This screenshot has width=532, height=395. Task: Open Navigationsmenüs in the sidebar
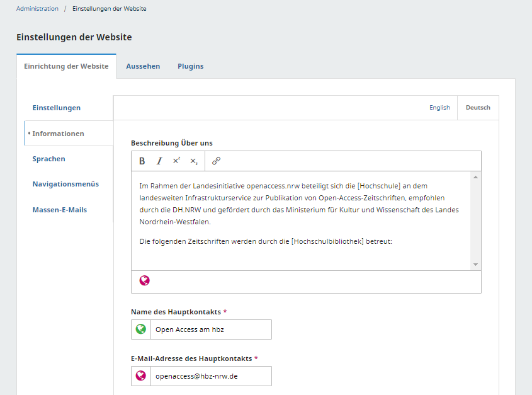(x=65, y=184)
